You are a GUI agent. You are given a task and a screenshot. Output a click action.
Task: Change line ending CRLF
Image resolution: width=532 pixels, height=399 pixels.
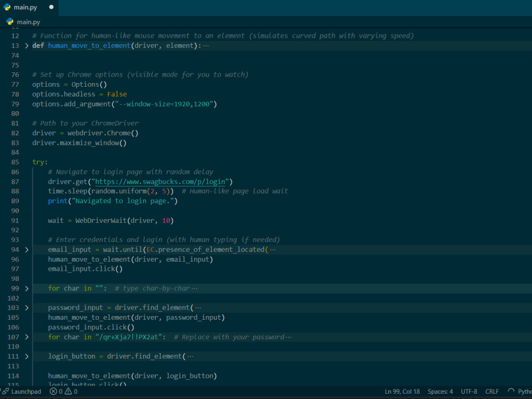coord(492,392)
